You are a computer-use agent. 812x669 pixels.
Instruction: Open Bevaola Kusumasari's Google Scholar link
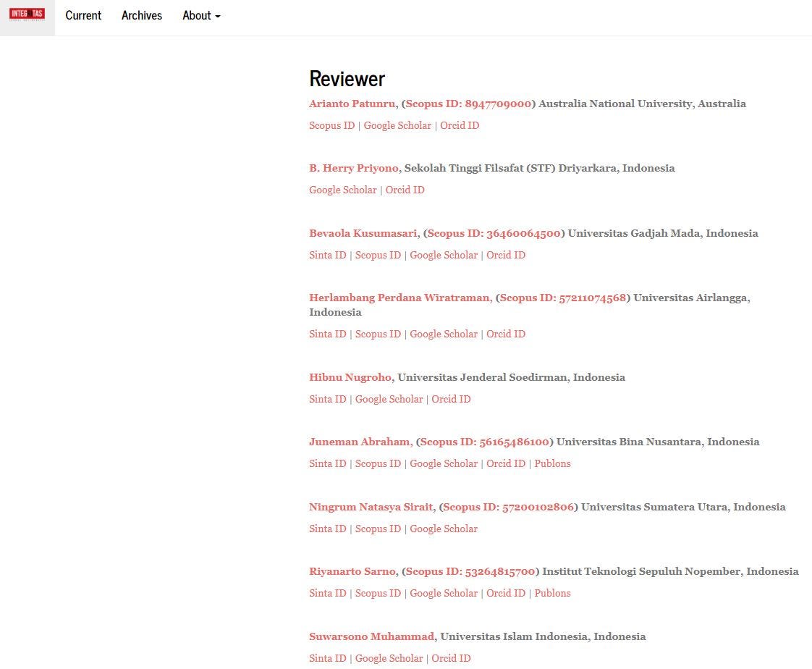(x=444, y=255)
